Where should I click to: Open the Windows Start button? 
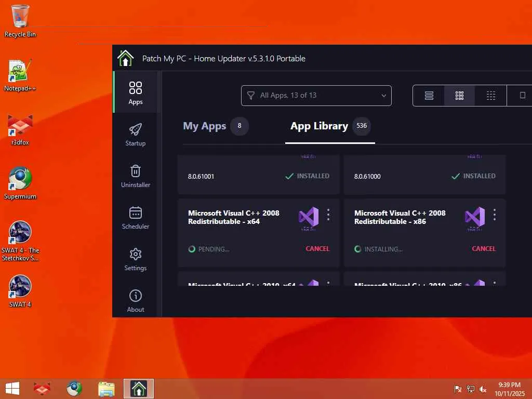click(x=12, y=389)
